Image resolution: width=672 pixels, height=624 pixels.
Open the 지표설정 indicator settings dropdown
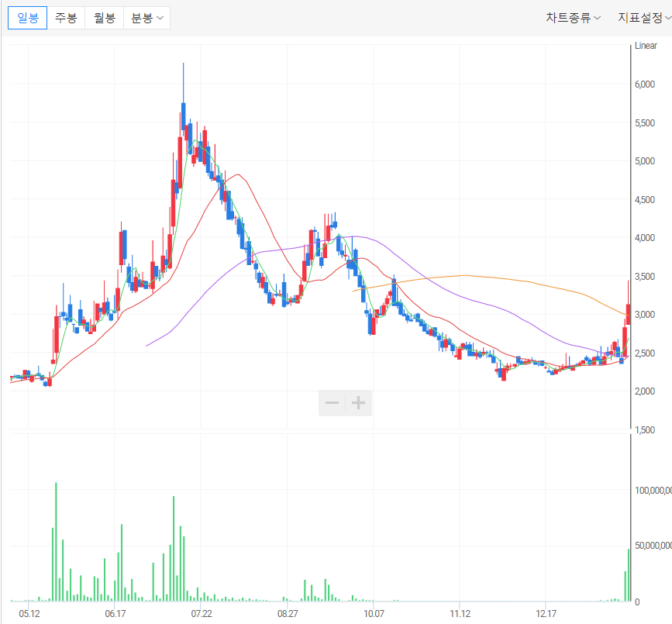[644, 18]
